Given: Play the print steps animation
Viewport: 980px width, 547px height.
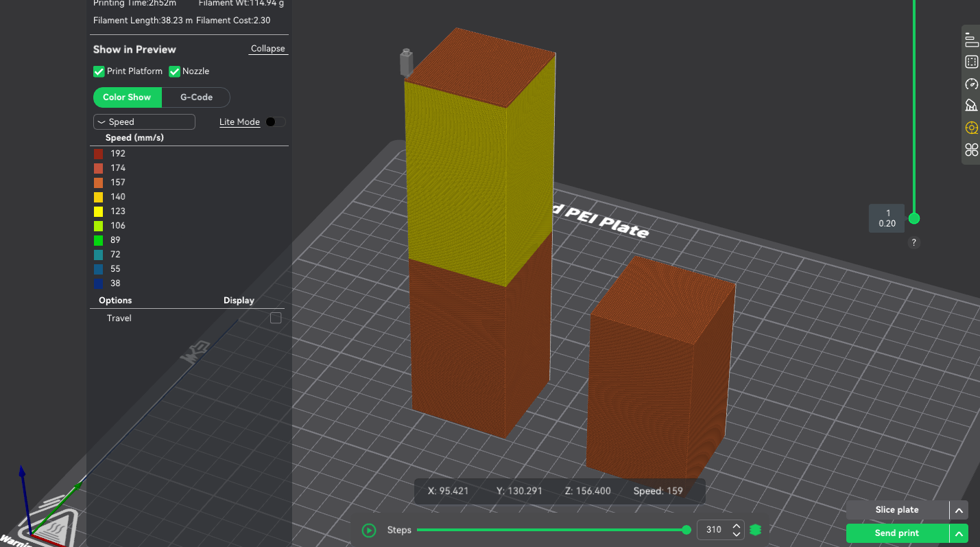Looking at the screenshot, I should pos(369,530).
